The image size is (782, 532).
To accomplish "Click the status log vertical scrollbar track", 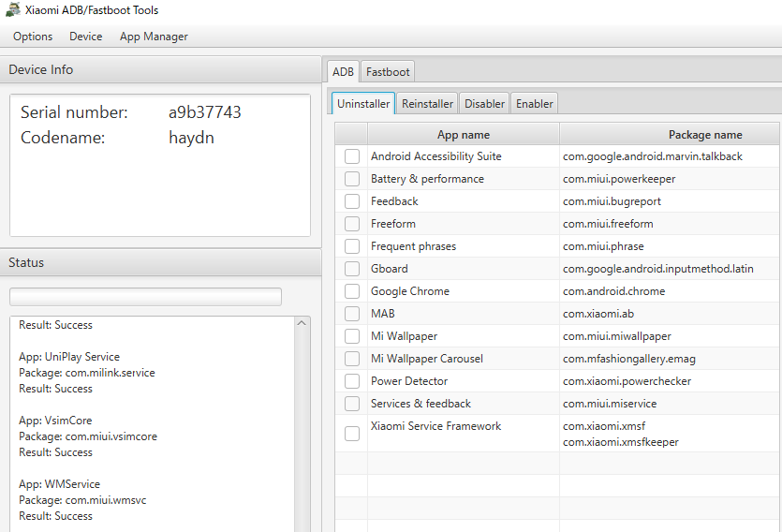I will coord(302,429).
